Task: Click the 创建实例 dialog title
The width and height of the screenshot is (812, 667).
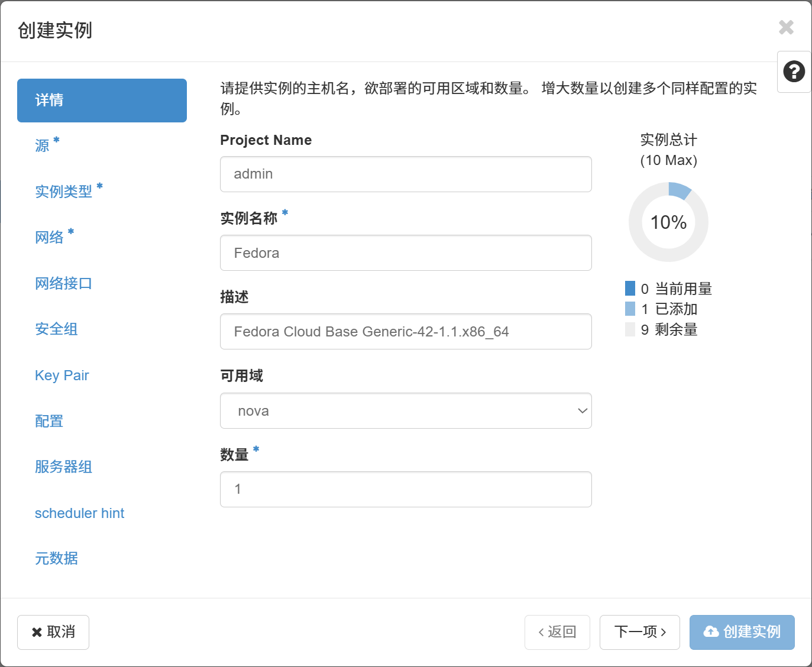Action: tap(55, 30)
